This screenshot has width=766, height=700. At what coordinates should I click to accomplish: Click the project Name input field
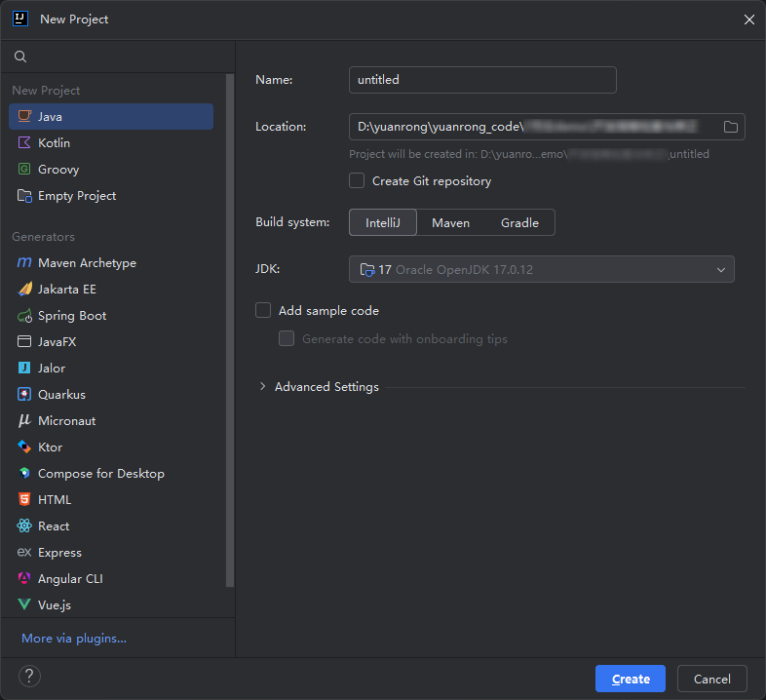pyautogui.click(x=482, y=80)
